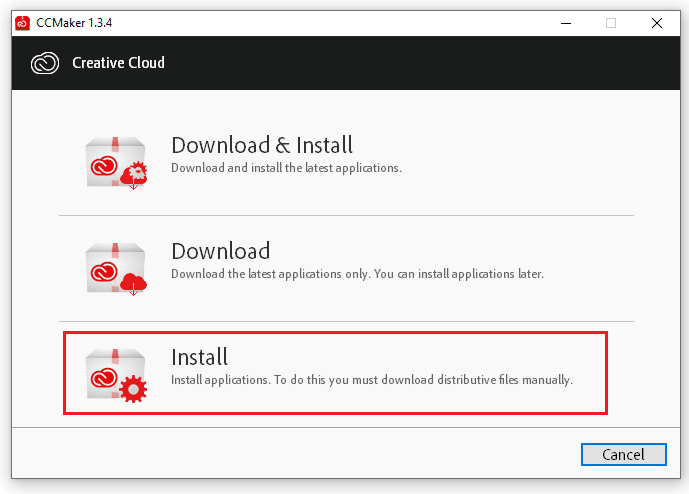Click the Download package box icon
This screenshot has height=494, width=689.
pyautogui.click(x=115, y=267)
